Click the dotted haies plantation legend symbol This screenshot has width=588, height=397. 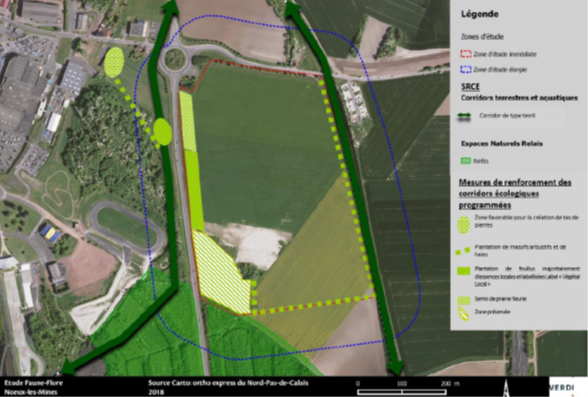pos(462,251)
